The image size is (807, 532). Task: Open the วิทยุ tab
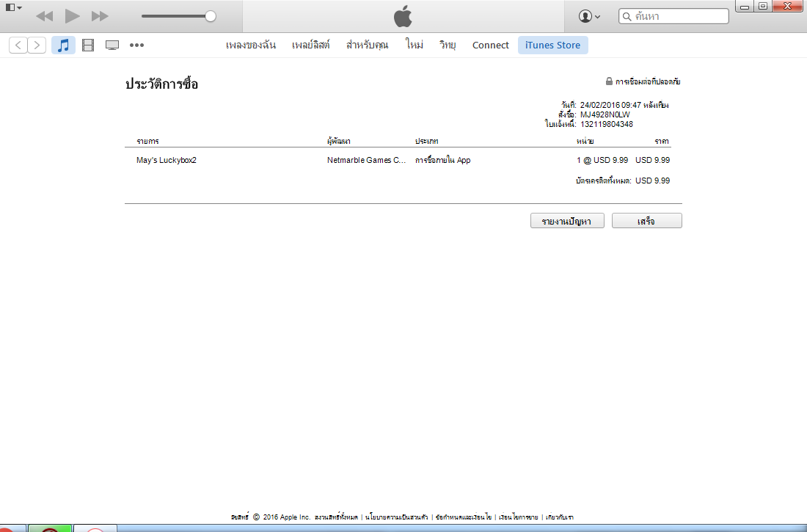pos(448,45)
